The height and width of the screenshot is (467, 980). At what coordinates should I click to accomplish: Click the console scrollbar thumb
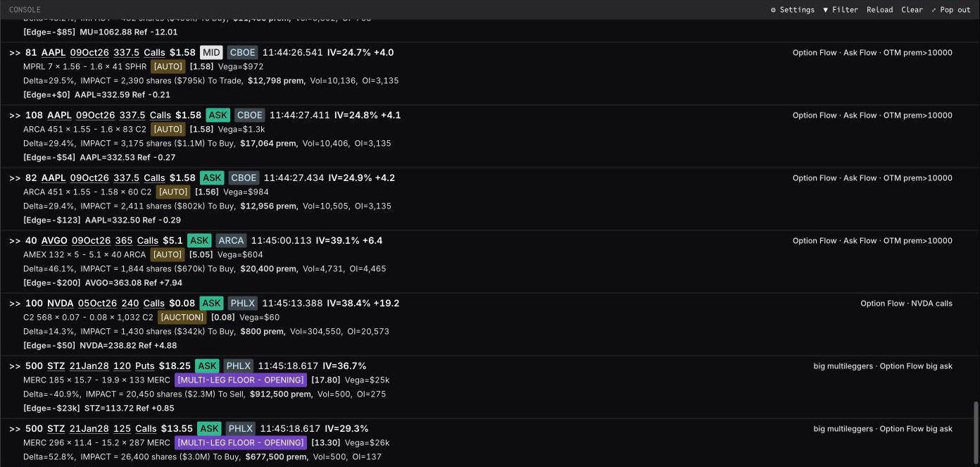click(976, 434)
